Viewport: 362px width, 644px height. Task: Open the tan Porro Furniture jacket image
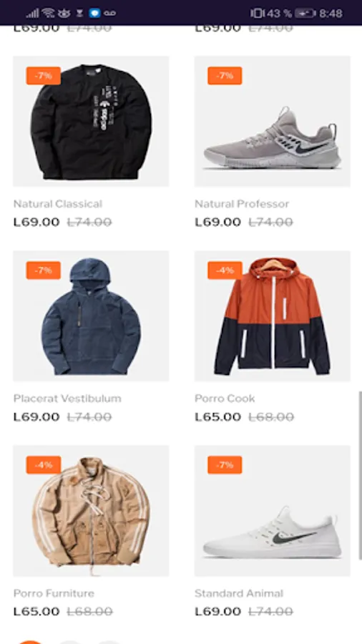pyautogui.click(x=91, y=510)
